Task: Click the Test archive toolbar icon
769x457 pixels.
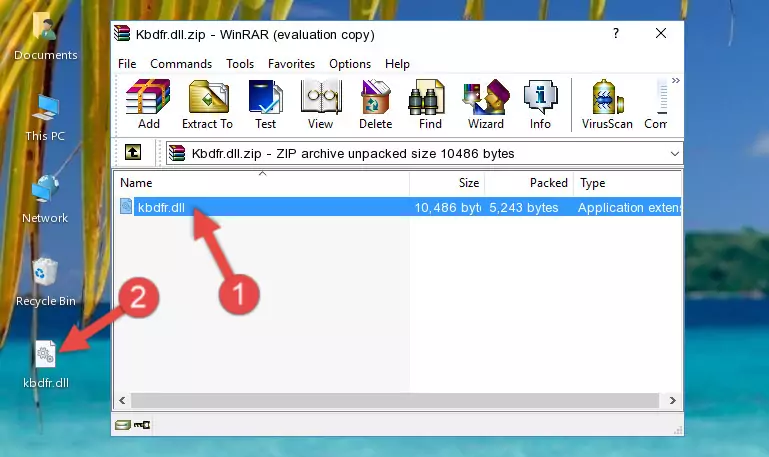Action: (265, 104)
